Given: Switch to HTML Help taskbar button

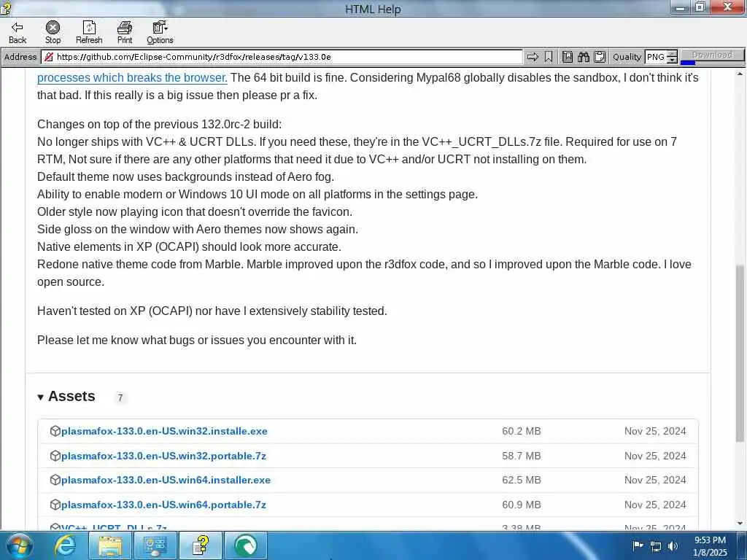Looking at the screenshot, I should pyautogui.click(x=200, y=545).
